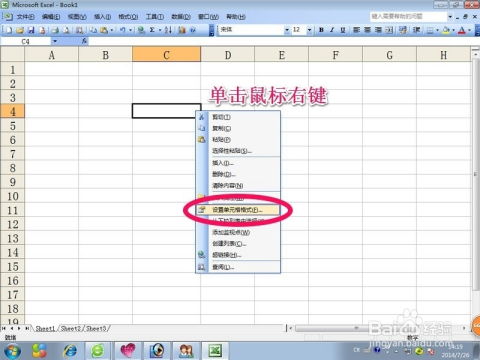Choose 设置单元格格式(F) in context menu

(238, 210)
